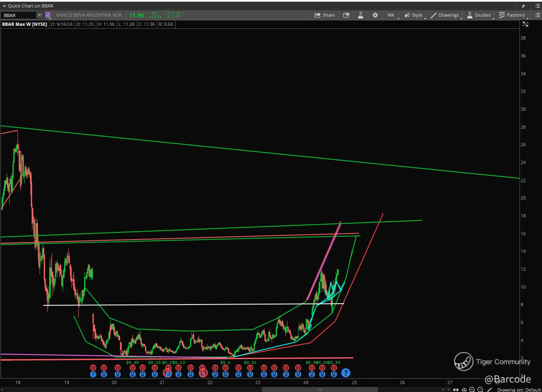Click the BBAR symbol input field

(19, 15)
